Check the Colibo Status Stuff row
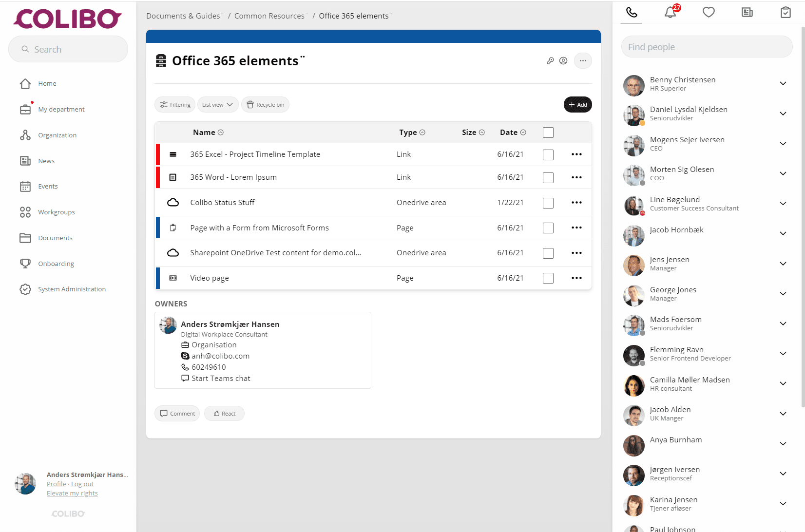The width and height of the screenshot is (805, 532). coord(548,203)
